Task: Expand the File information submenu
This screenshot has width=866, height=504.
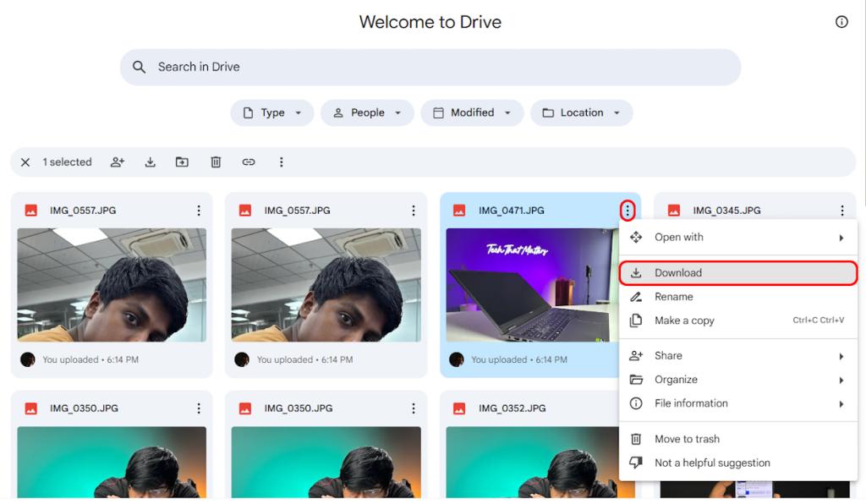Action: click(x=737, y=403)
